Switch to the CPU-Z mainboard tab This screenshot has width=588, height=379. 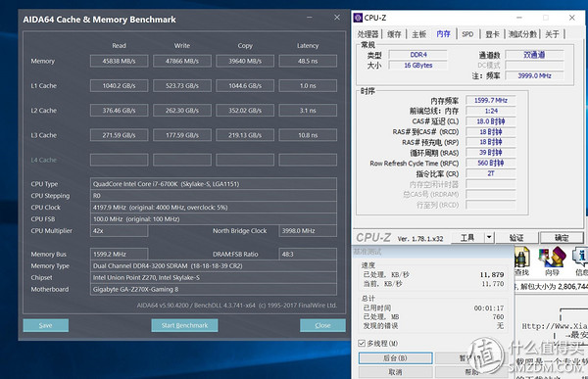click(x=418, y=34)
